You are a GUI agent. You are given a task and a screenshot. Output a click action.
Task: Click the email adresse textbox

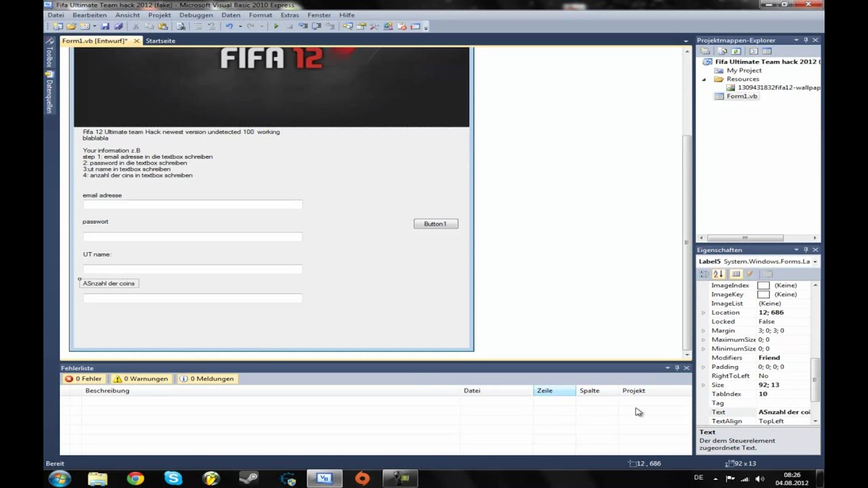click(193, 204)
